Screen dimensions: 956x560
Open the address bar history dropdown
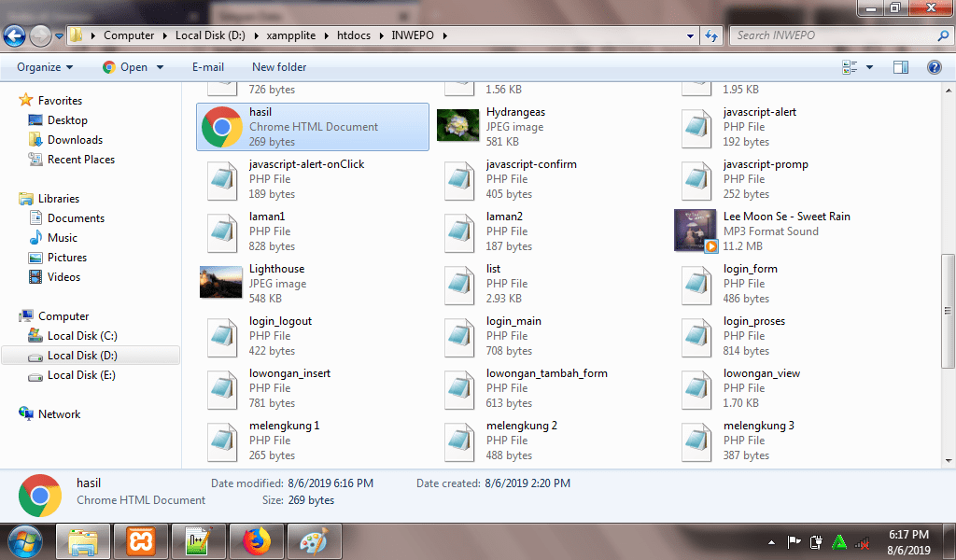(690, 36)
